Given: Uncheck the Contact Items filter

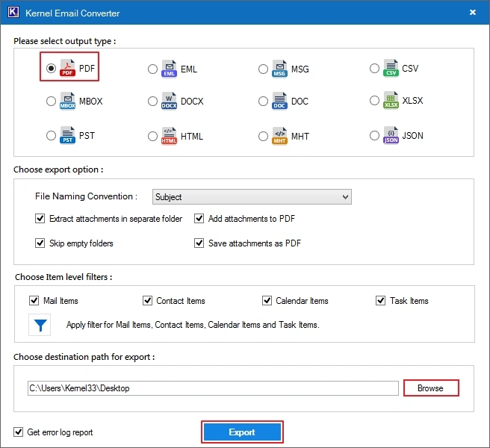Looking at the screenshot, I should [147, 301].
